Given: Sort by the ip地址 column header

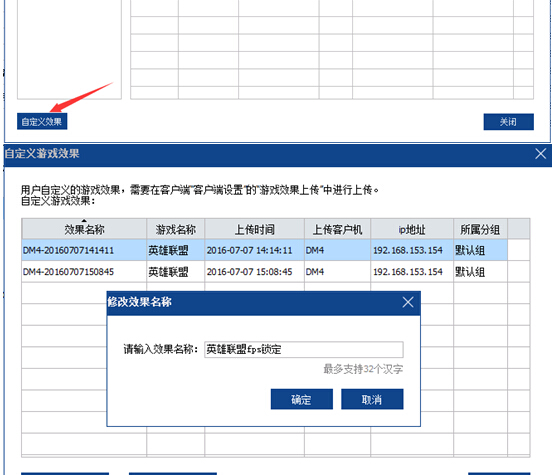Looking at the screenshot, I should (412, 229).
